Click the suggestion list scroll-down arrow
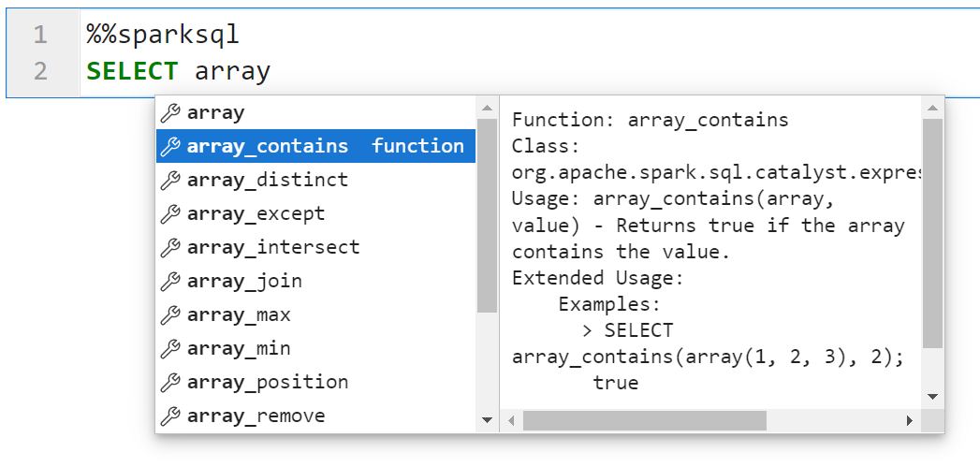 coord(487,421)
